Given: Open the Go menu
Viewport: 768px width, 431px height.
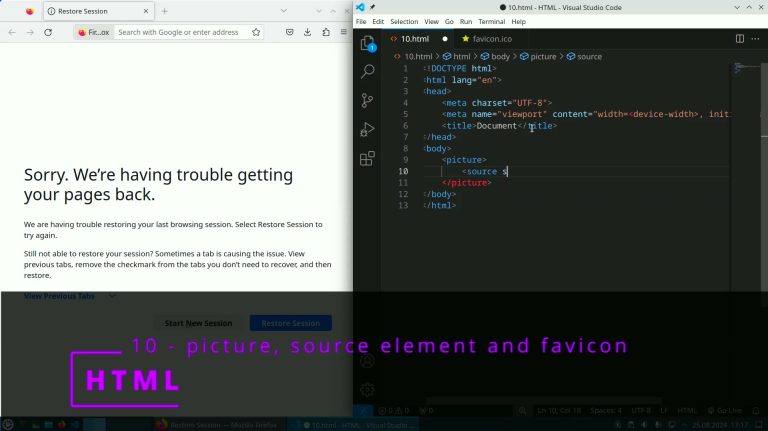Looking at the screenshot, I should (449, 22).
